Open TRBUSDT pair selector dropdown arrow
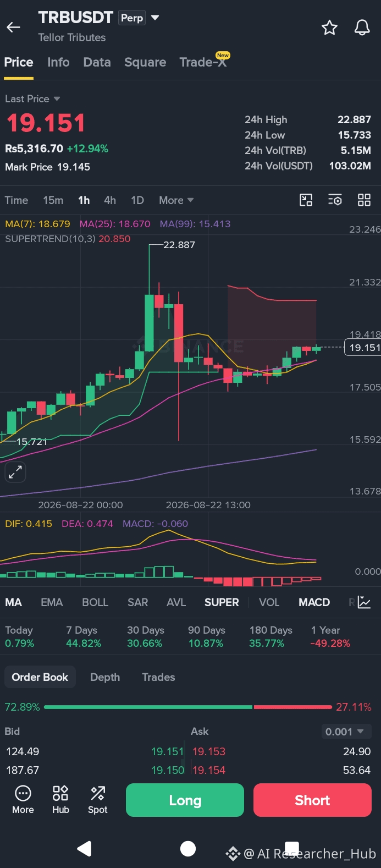 click(x=155, y=18)
